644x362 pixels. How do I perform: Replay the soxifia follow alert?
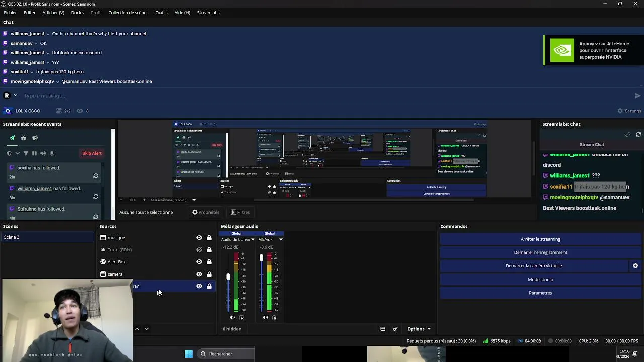[96, 176]
